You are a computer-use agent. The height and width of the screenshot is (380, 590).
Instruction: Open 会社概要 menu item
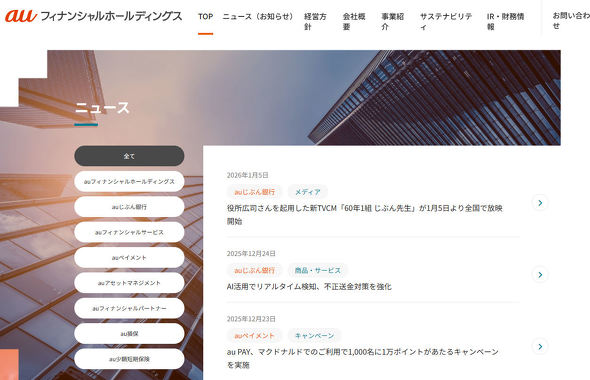point(354,21)
